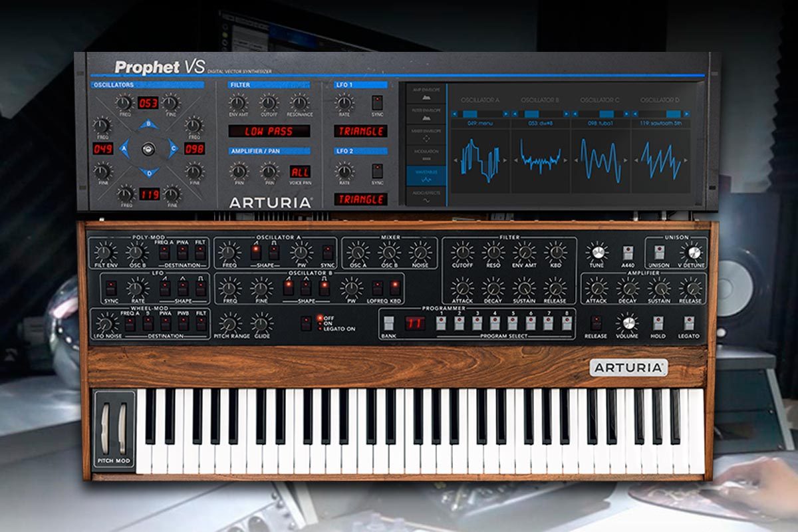Open wave number display 053
The height and width of the screenshot is (532, 798).
click(x=148, y=102)
